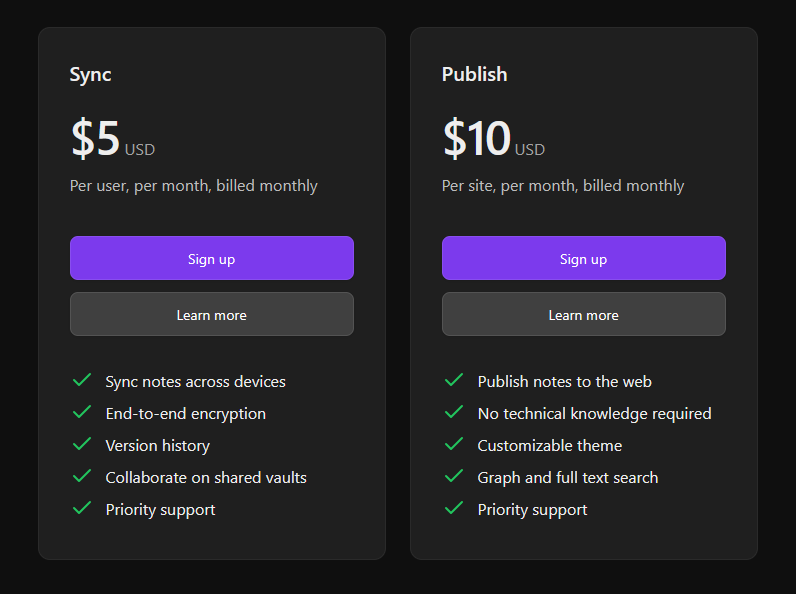Click the Priority support checkmark in Sync card

point(82,508)
